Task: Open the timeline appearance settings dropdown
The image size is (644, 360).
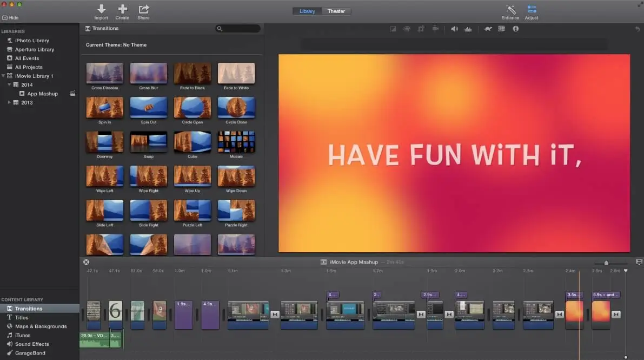Action: [x=638, y=261]
